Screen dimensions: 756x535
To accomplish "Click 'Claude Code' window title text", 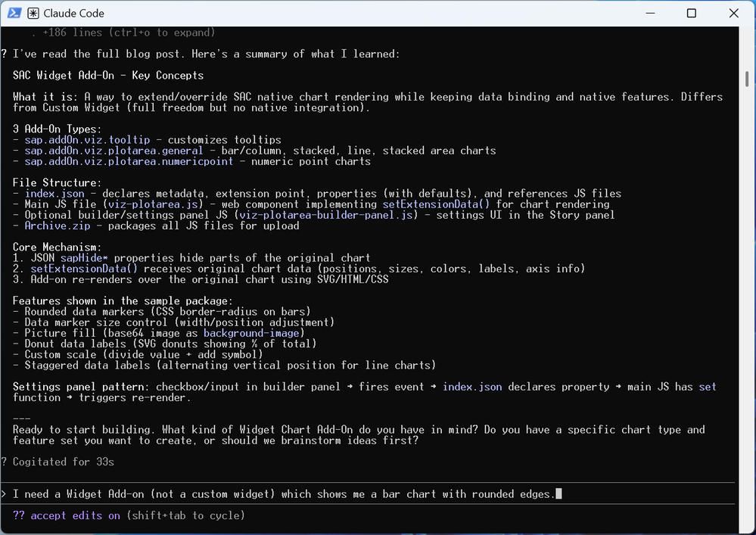I will [x=73, y=14].
